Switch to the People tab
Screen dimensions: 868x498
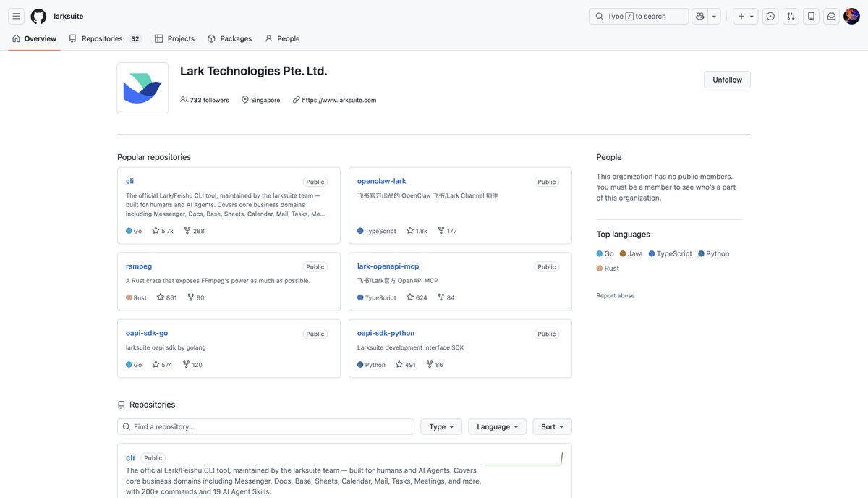pos(282,38)
